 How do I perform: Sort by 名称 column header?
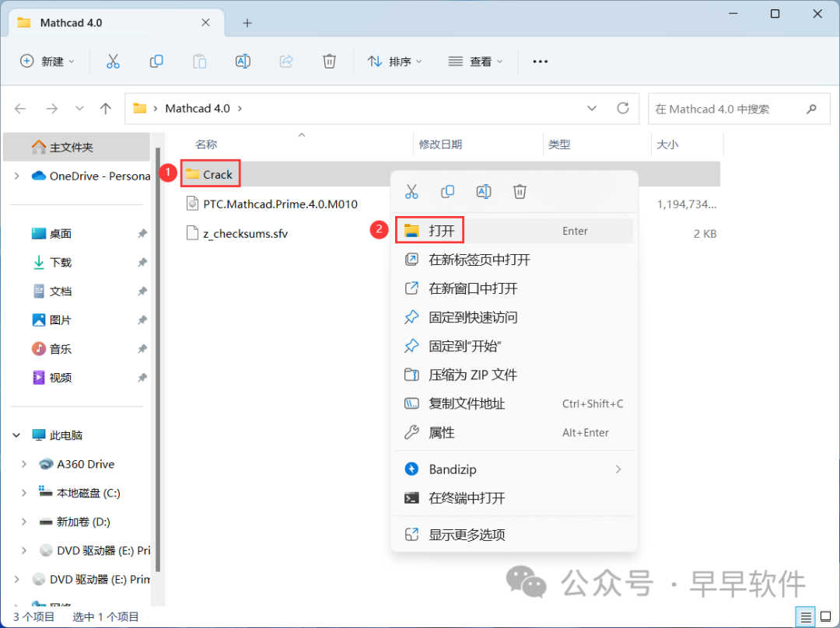206,145
